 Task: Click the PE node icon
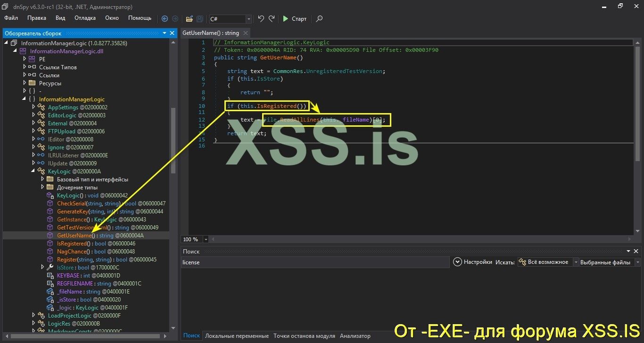(32, 59)
